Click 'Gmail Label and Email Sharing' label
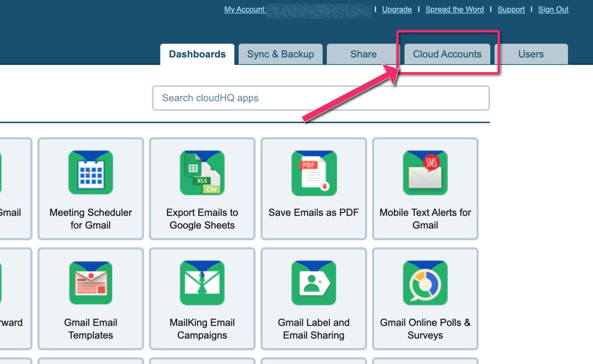 coord(314,329)
